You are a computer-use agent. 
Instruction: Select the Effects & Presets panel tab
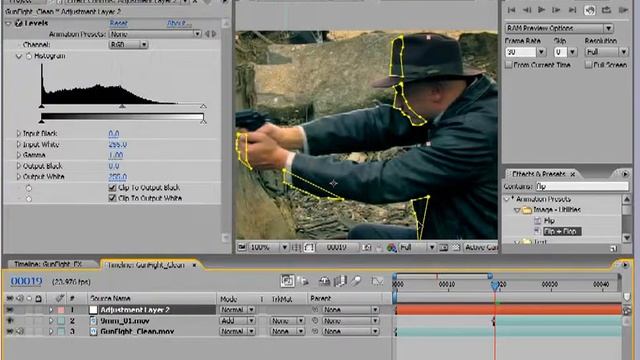coord(540,174)
